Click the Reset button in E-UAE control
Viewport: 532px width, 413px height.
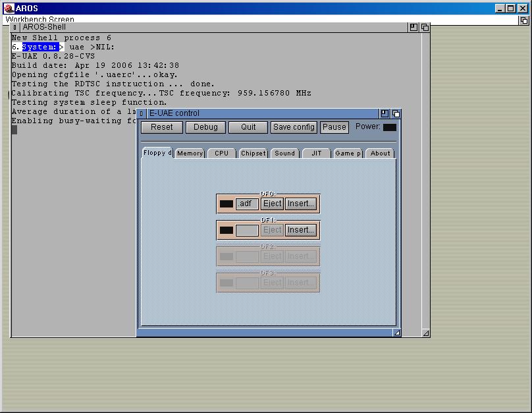[162, 127]
